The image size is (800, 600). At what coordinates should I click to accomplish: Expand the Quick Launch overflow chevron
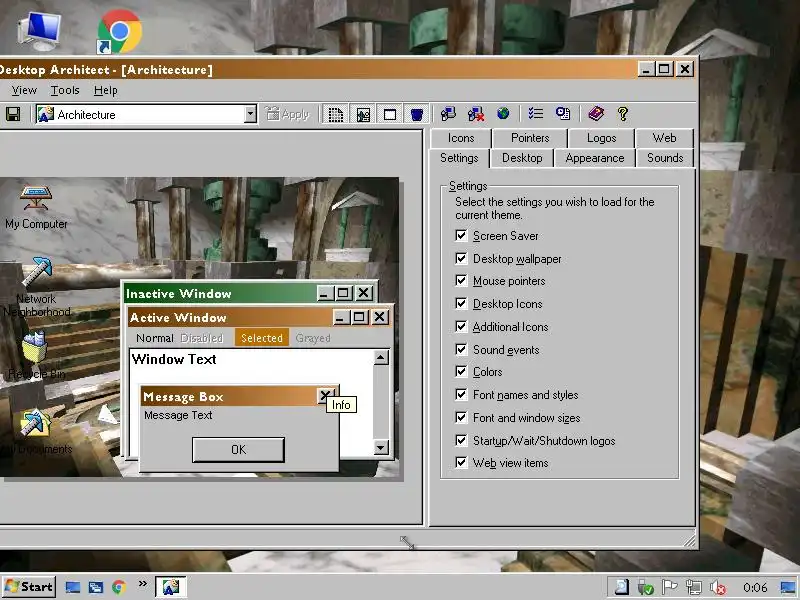click(x=142, y=583)
